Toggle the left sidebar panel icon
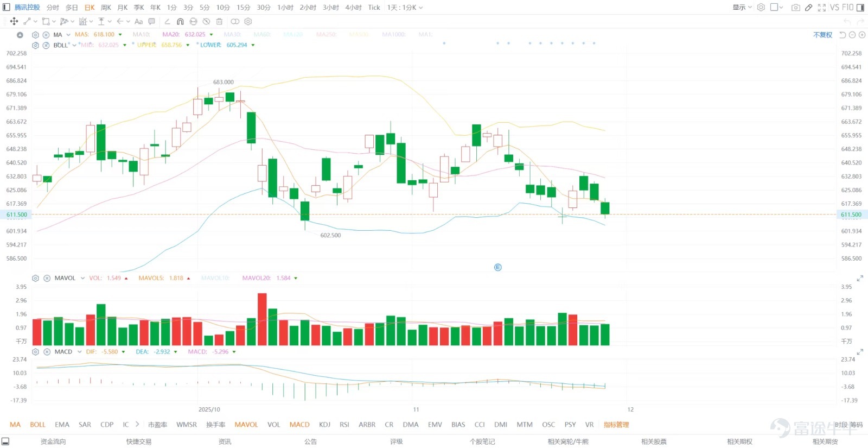868x448 pixels. pos(7,8)
